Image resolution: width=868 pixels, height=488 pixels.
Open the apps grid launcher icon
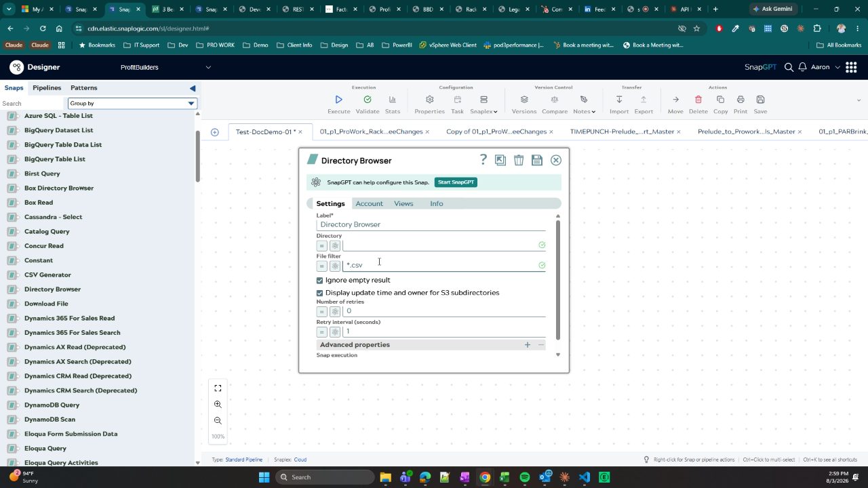point(851,67)
